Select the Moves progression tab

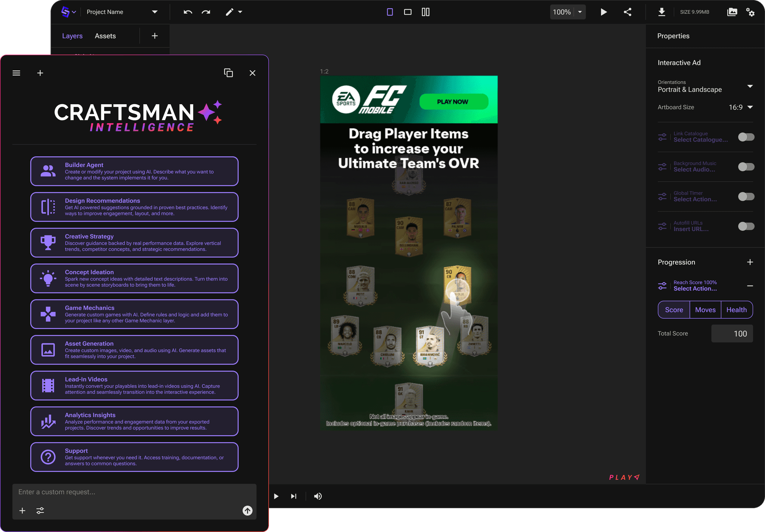(x=705, y=310)
